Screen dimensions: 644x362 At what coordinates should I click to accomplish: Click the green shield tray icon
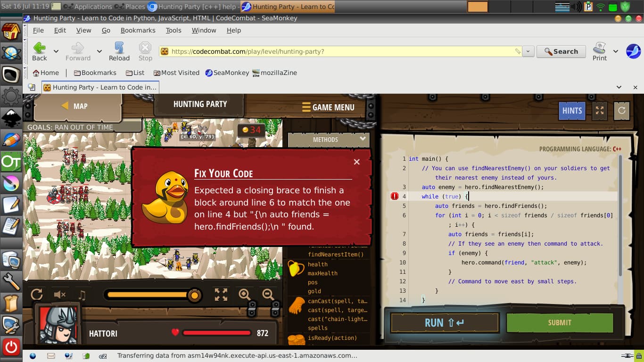tap(625, 7)
